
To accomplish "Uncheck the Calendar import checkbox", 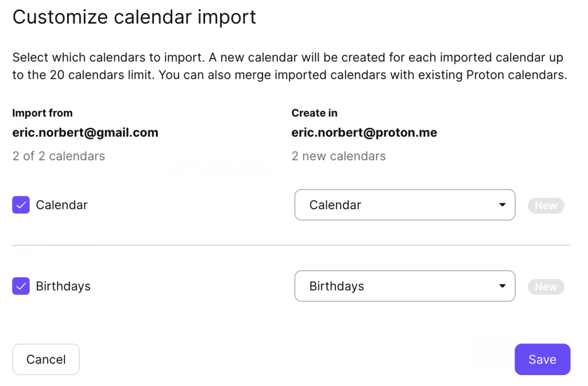I will [21, 205].
